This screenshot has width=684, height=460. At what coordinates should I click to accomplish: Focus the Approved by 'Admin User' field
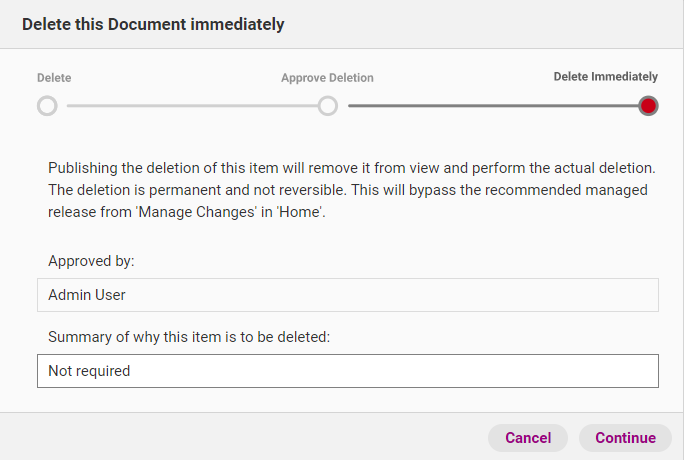(x=348, y=295)
